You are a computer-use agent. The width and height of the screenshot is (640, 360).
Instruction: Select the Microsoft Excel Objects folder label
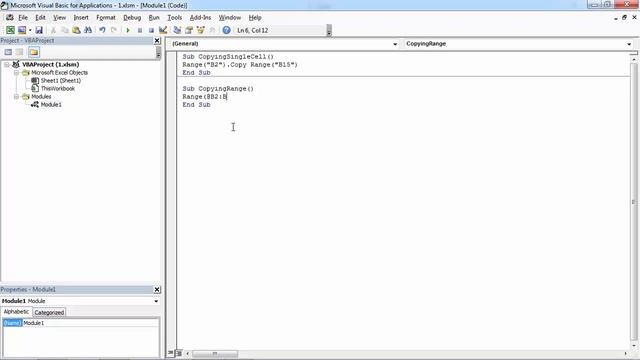click(x=60, y=73)
